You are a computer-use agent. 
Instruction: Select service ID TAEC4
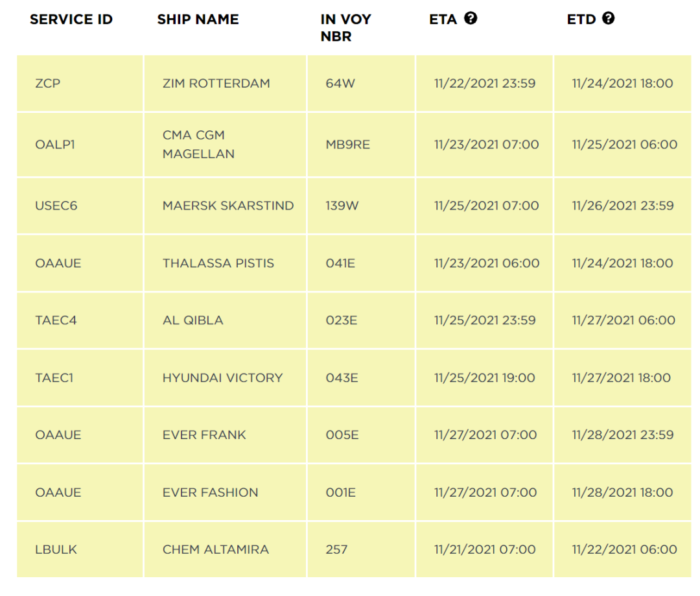coord(56,321)
